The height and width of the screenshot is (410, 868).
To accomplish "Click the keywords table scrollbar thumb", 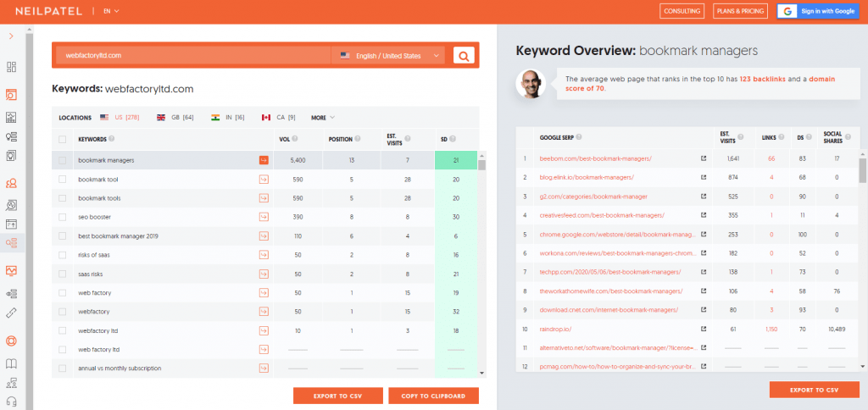I will (x=481, y=165).
